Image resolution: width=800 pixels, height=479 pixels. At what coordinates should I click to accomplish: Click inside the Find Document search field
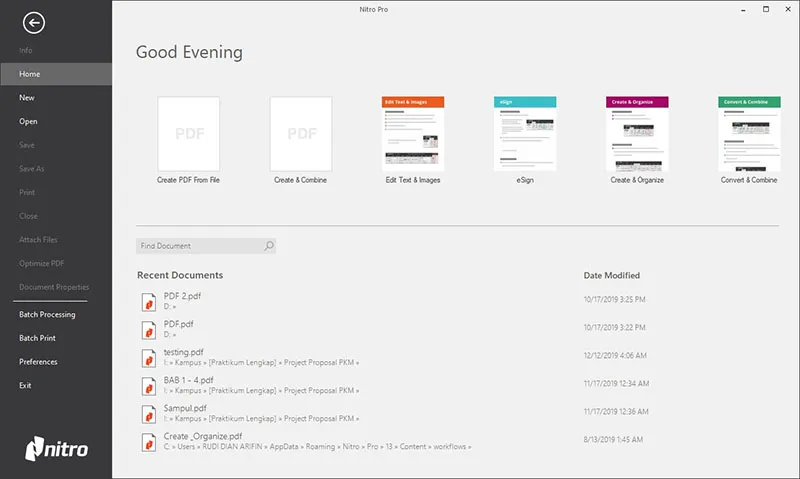click(x=198, y=246)
